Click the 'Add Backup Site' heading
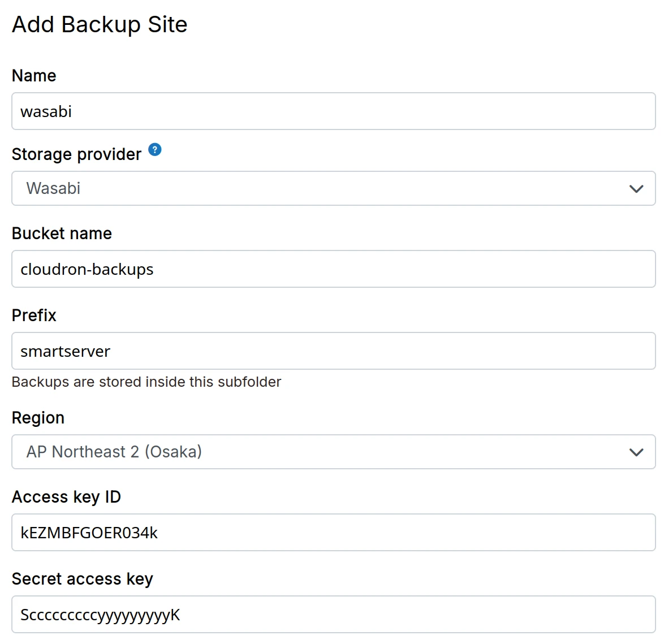Image resolution: width=664 pixels, height=644 pixels. pyautogui.click(x=100, y=25)
